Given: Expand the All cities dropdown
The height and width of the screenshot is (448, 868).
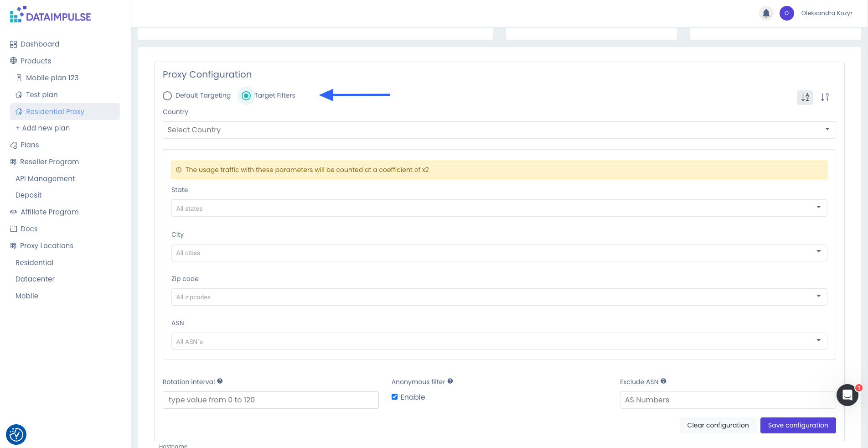Looking at the screenshot, I should tap(499, 253).
